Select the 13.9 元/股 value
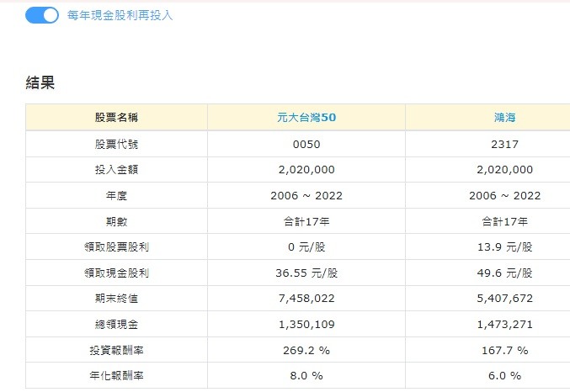570x392 pixels. click(504, 247)
